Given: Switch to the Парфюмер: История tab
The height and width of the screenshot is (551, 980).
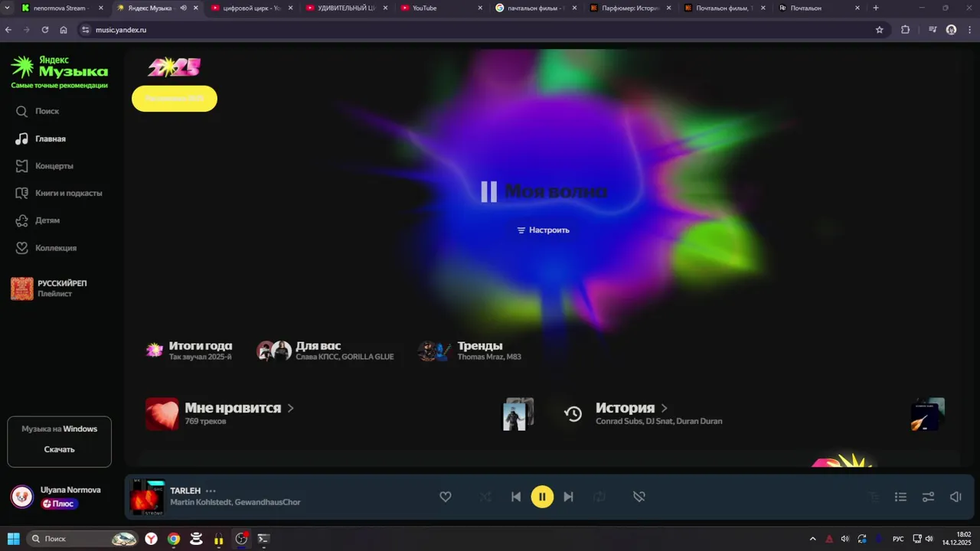Looking at the screenshot, I should pyautogui.click(x=632, y=8).
